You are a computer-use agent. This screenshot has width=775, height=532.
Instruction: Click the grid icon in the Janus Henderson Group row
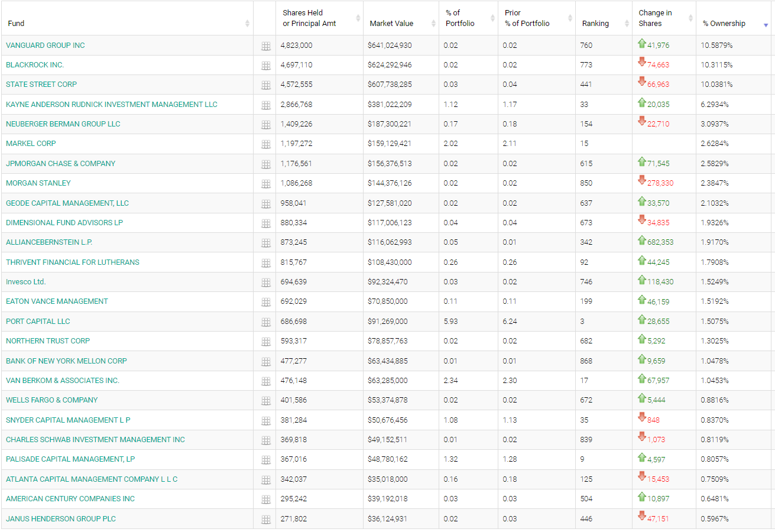coord(266,520)
